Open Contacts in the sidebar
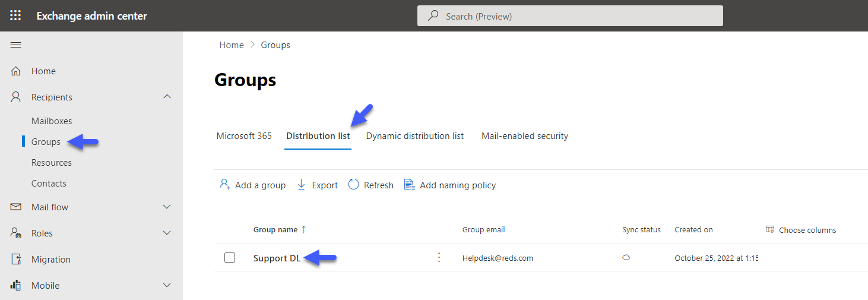This screenshot has width=868, height=300. click(x=49, y=184)
